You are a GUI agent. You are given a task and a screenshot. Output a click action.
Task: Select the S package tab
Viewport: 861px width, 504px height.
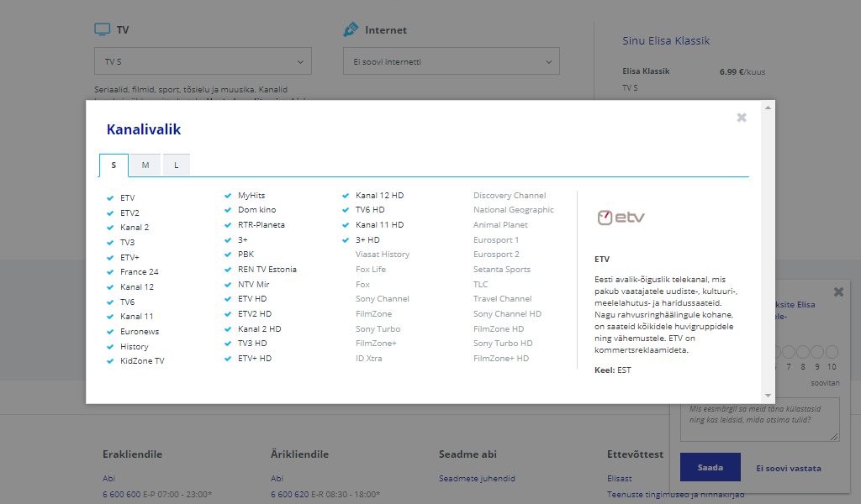(x=114, y=165)
